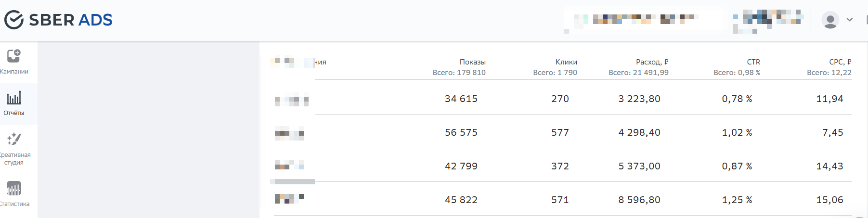Click the 1,25 % CTR cell

tap(737, 200)
